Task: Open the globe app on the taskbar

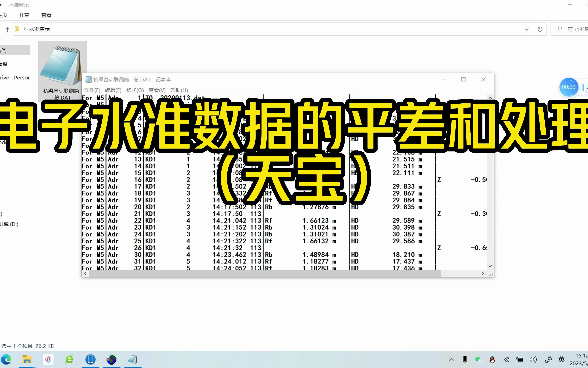Action: coord(111,359)
